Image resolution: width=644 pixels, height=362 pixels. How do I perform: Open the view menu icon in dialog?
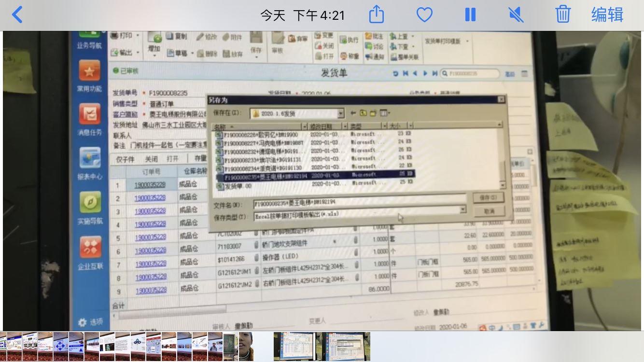(385, 113)
